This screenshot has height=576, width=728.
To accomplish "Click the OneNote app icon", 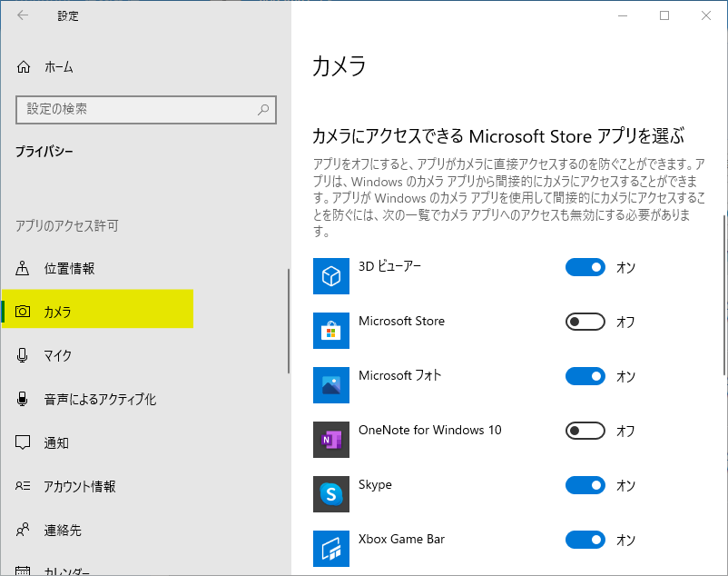I will coord(331,440).
